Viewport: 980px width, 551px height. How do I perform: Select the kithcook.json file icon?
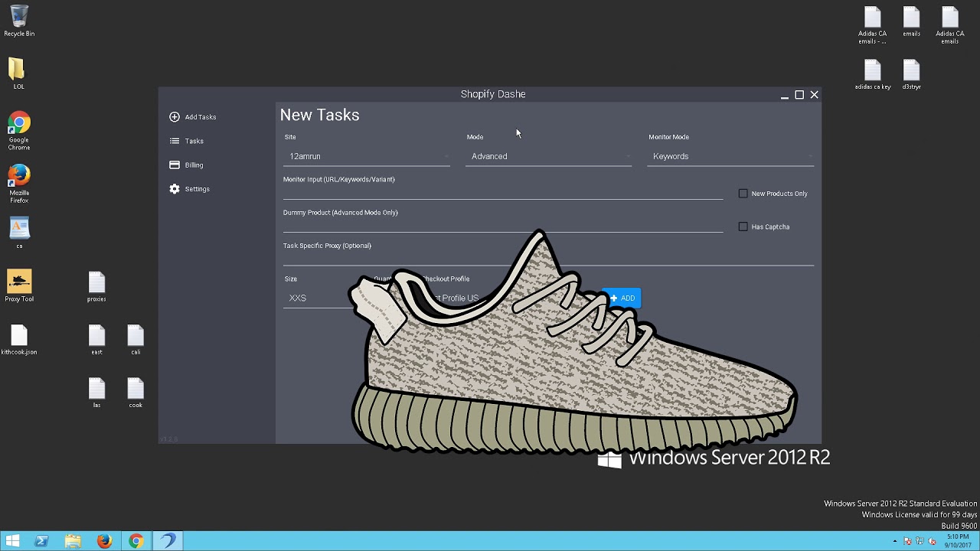19,339
